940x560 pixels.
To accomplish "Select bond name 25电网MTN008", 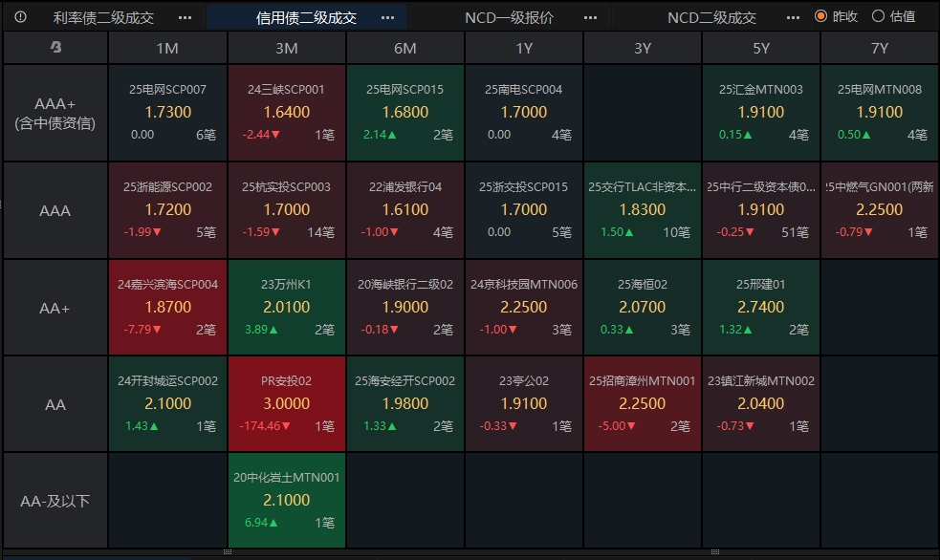I will click(x=880, y=90).
